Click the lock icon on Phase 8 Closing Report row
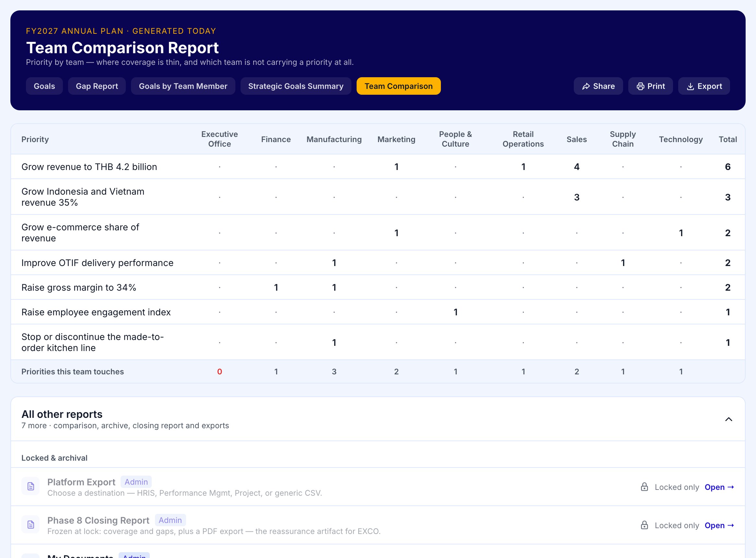756x558 pixels. tap(644, 525)
